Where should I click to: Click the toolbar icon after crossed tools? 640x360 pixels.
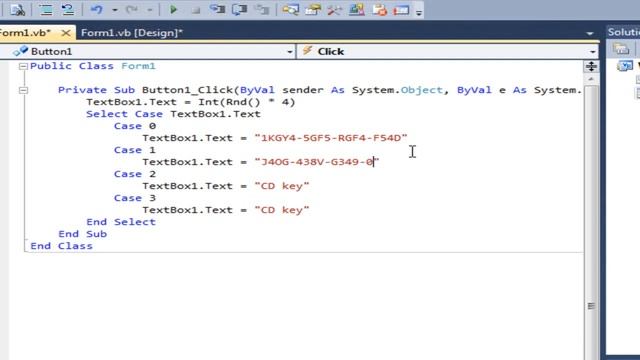coord(357,10)
